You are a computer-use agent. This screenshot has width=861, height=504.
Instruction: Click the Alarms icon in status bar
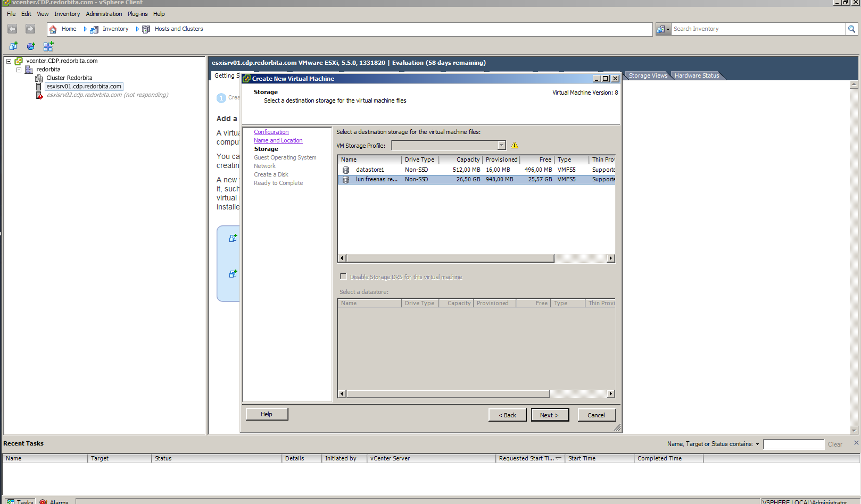pyautogui.click(x=44, y=501)
